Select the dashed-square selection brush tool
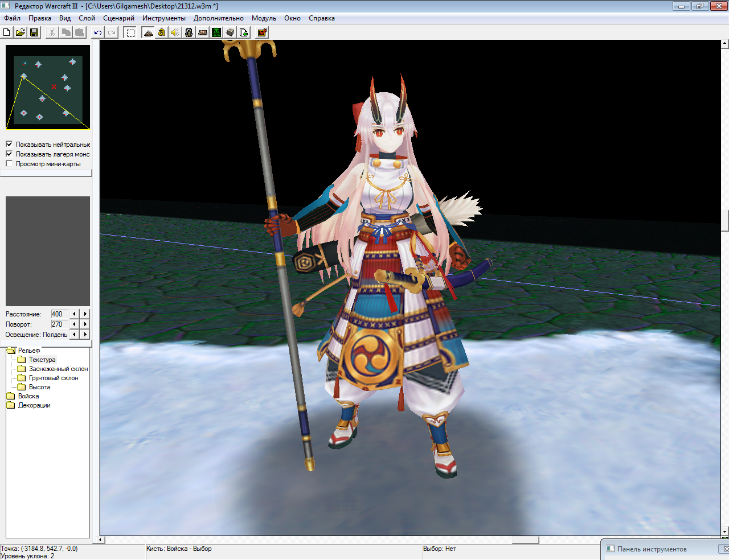Screen dimensions: 729x560 (130, 32)
